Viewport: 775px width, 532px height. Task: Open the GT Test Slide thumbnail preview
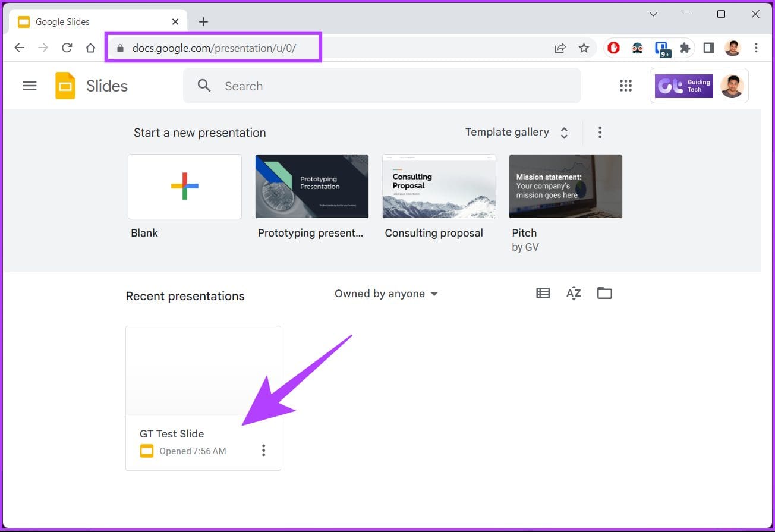tap(203, 371)
